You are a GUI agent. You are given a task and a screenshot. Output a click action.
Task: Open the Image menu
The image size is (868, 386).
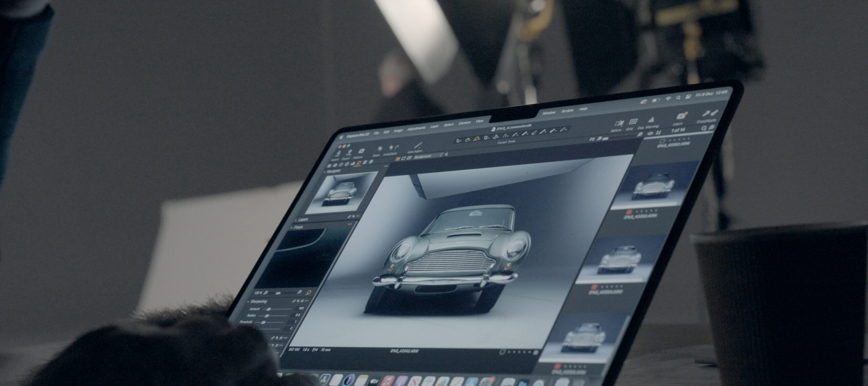coord(398,131)
